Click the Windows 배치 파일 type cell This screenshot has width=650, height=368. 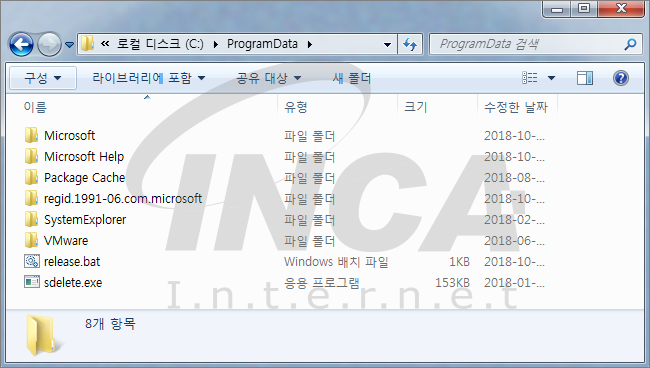coord(336,262)
